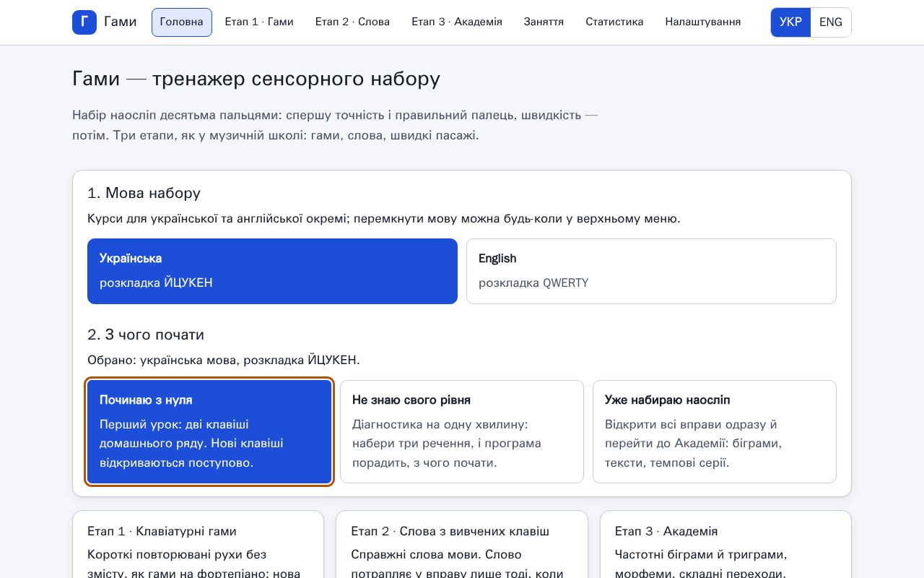Image resolution: width=924 pixels, height=578 pixels.
Task: Choose the Уже набираю наосліп option
Action: (715, 431)
